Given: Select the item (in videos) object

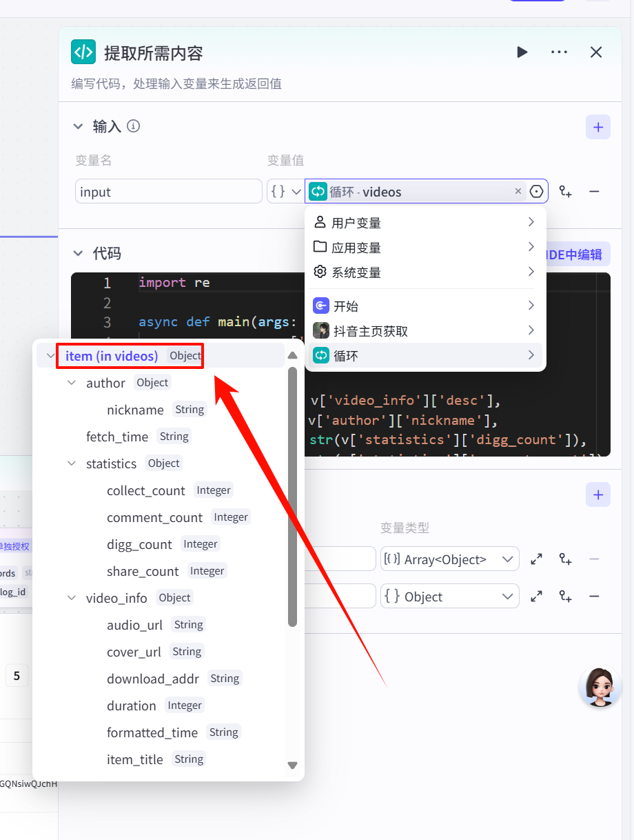Looking at the screenshot, I should (x=112, y=356).
